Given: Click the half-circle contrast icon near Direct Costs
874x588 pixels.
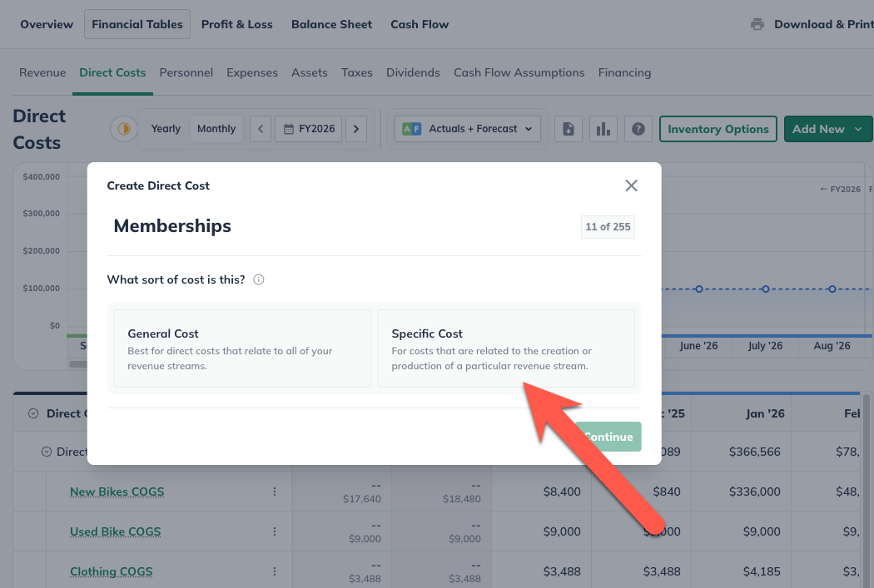Looking at the screenshot, I should (x=122, y=129).
